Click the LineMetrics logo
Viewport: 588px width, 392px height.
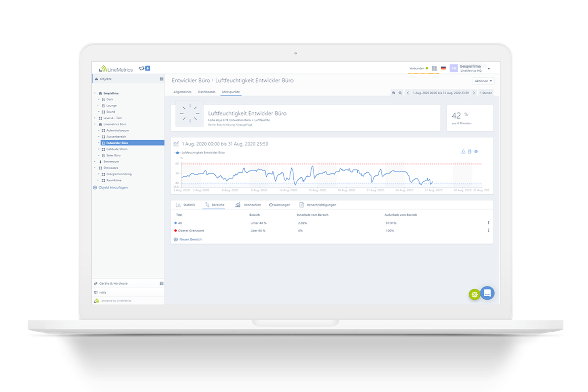pos(115,68)
